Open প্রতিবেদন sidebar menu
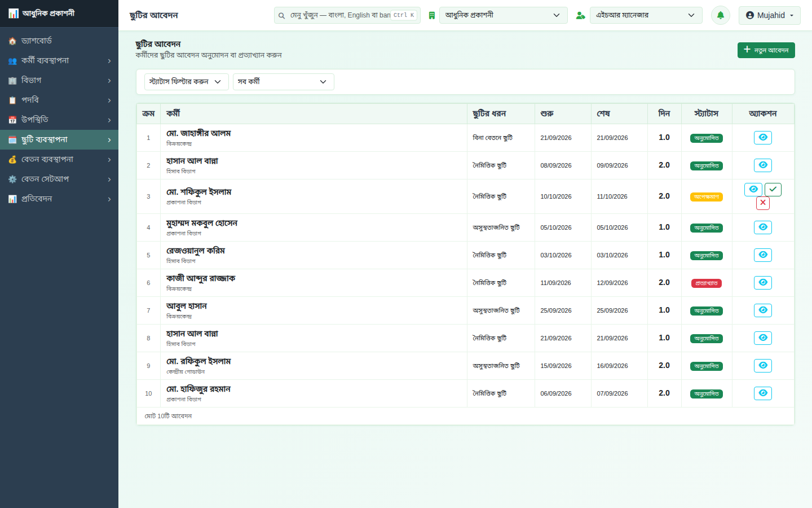Viewport: 812px width, 508px height. [59, 199]
